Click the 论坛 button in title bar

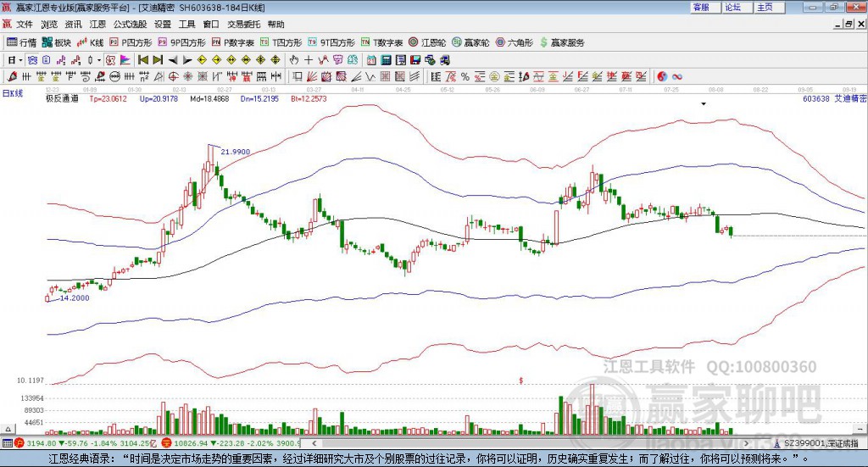coord(737,7)
